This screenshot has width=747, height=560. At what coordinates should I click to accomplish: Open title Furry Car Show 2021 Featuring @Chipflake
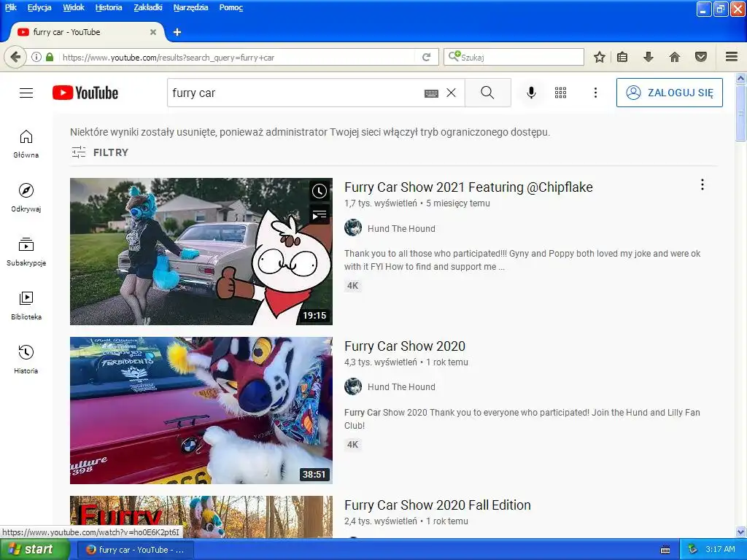tap(468, 187)
